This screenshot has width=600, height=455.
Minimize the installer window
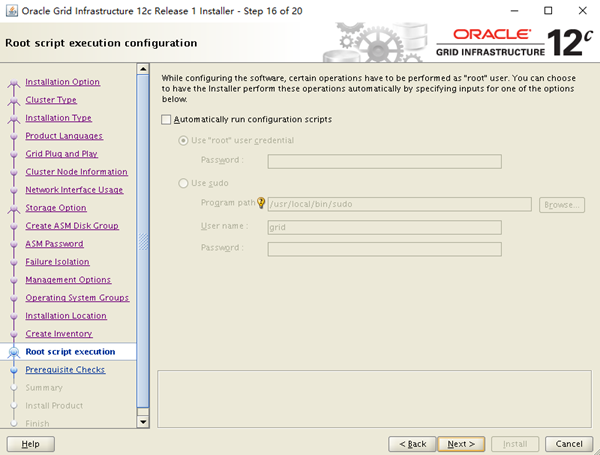coord(515,11)
